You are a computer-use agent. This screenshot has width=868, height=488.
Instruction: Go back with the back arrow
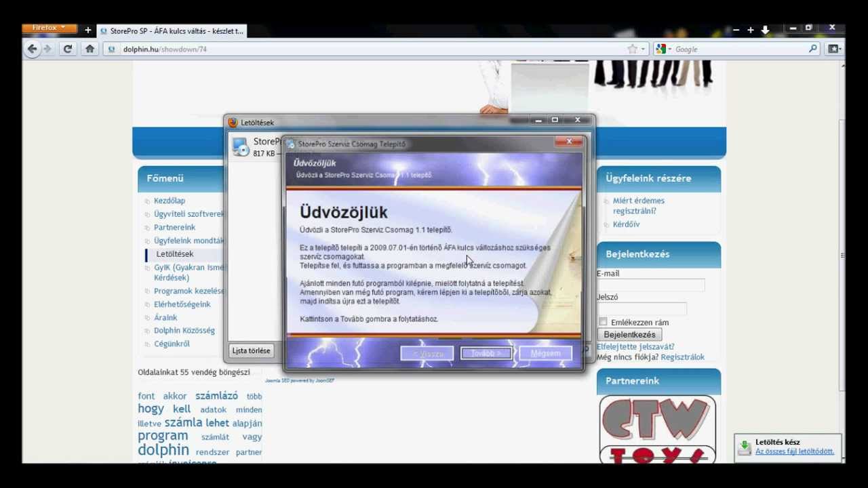32,49
